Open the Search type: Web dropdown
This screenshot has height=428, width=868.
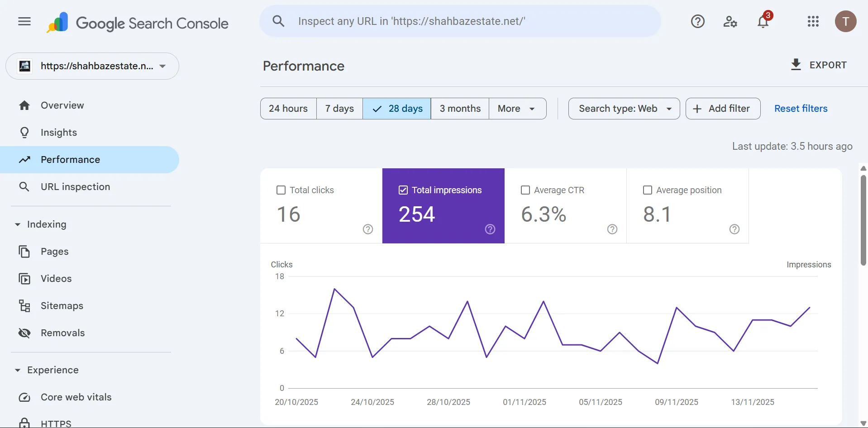click(x=624, y=109)
